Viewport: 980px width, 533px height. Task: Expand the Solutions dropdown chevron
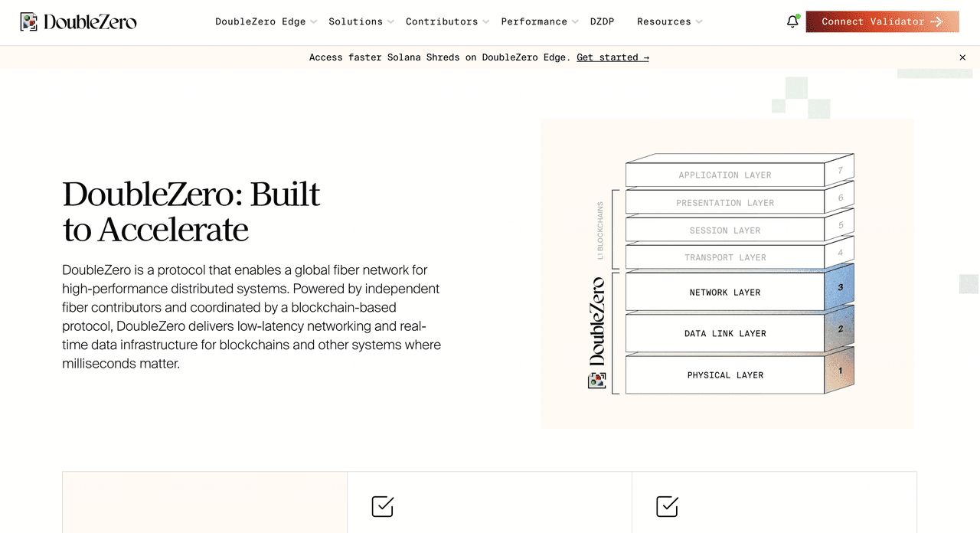click(x=390, y=22)
